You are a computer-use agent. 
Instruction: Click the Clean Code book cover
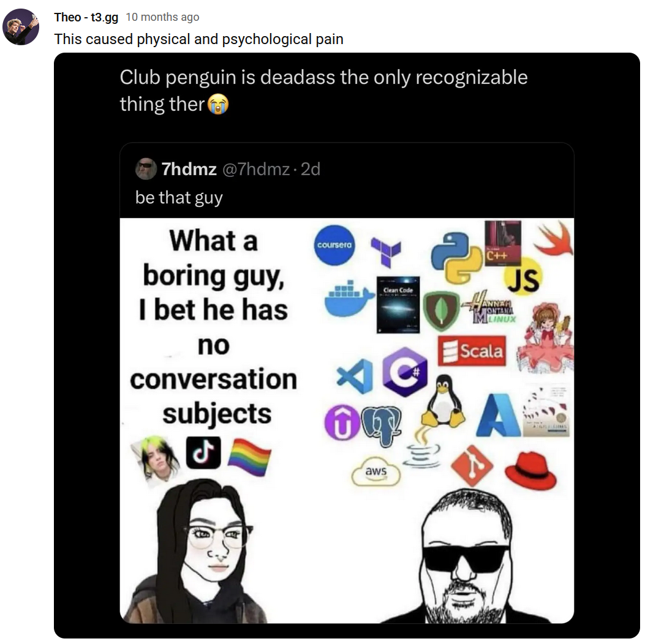click(x=398, y=304)
